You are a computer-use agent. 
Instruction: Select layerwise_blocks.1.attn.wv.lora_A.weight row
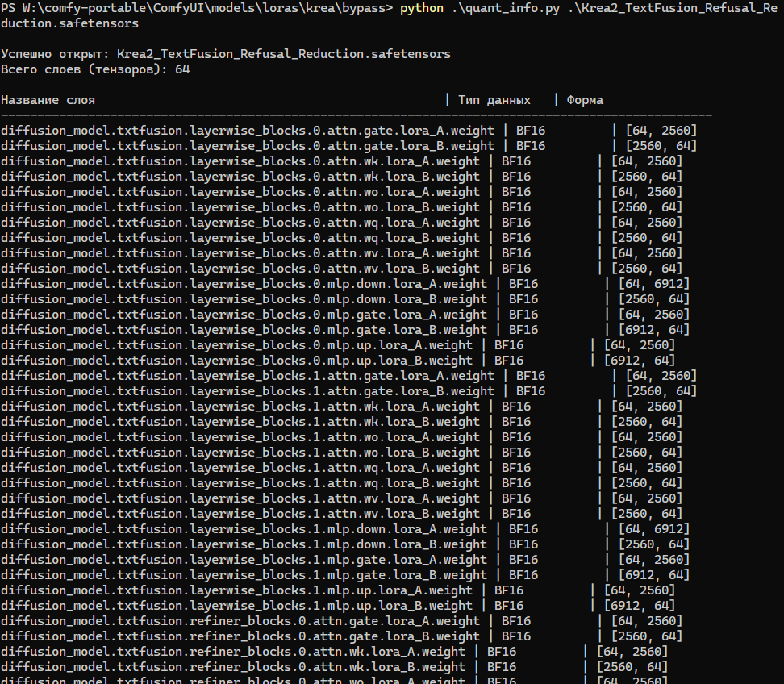[x=341, y=498]
